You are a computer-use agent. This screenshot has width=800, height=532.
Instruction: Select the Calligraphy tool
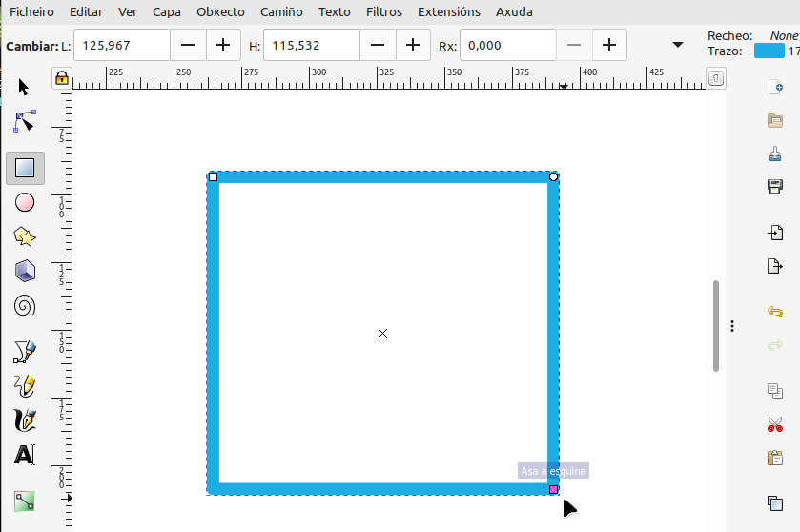(x=25, y=420)
